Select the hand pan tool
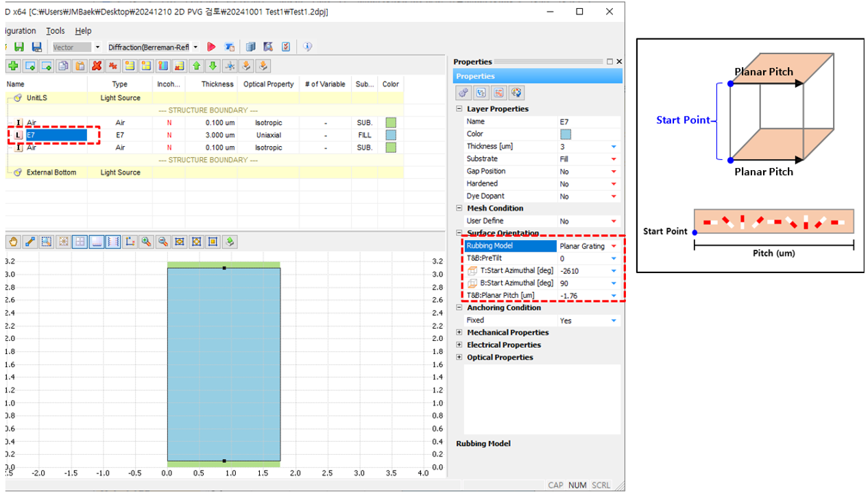 [13, 242]
